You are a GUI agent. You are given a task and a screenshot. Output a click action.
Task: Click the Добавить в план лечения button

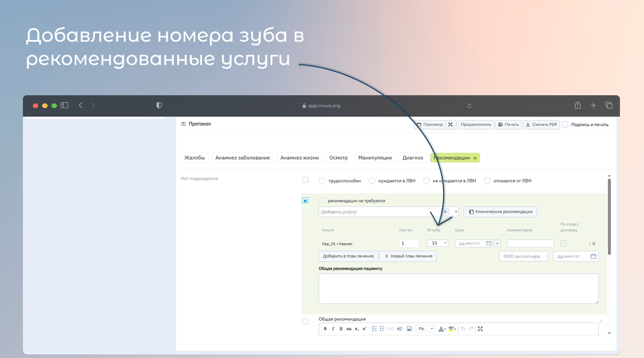(348, 256)
